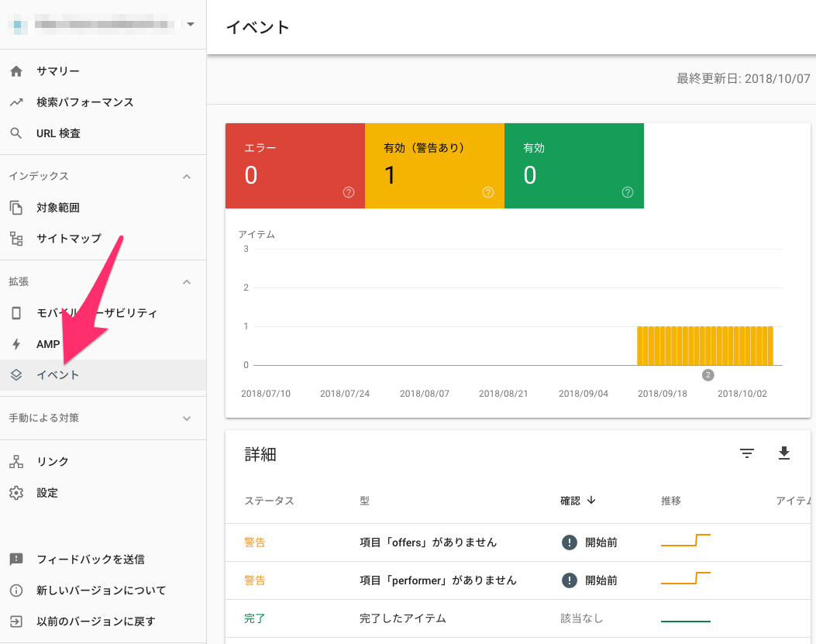
Task: Click フィードバックを送信
Action: [90, 560]
